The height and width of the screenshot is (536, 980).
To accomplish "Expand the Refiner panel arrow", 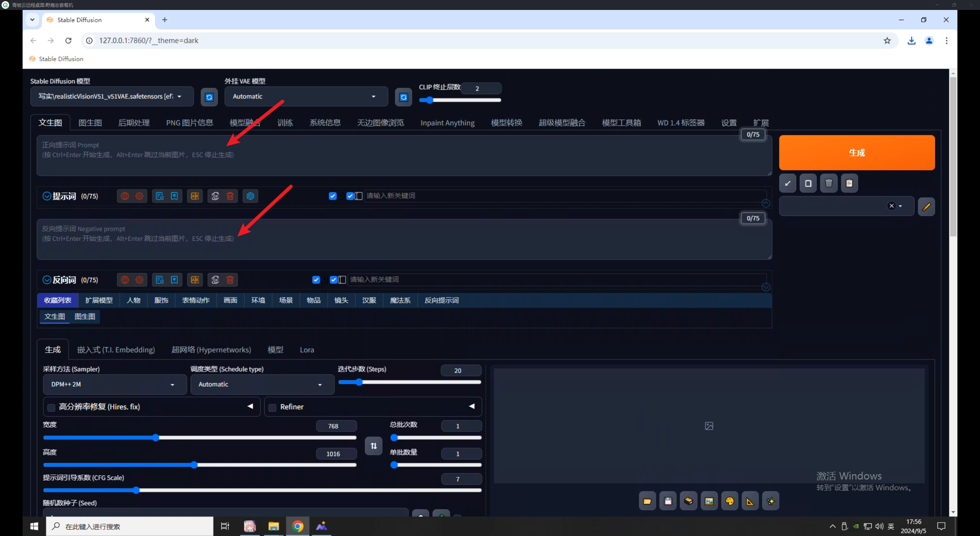I will click(x=472, y=406).
